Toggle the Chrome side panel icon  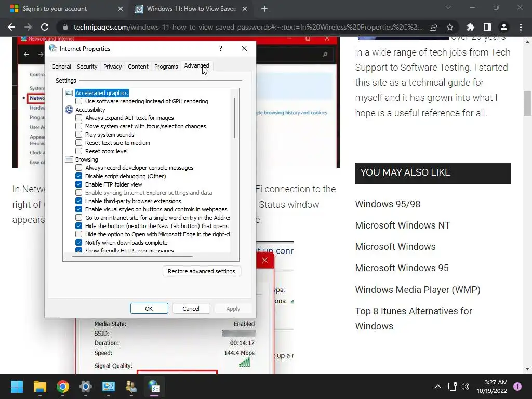coord(487,27)
